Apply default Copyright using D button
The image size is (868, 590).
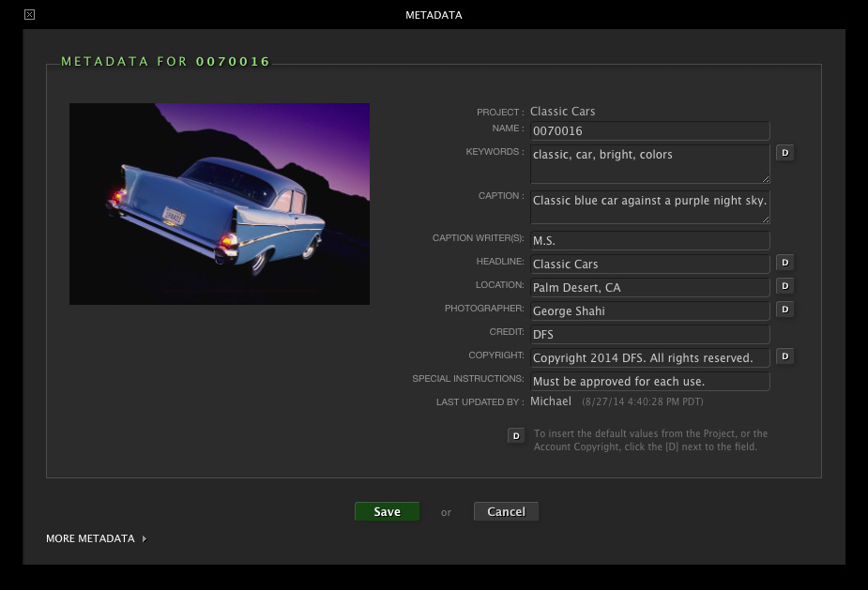point(784,356)
